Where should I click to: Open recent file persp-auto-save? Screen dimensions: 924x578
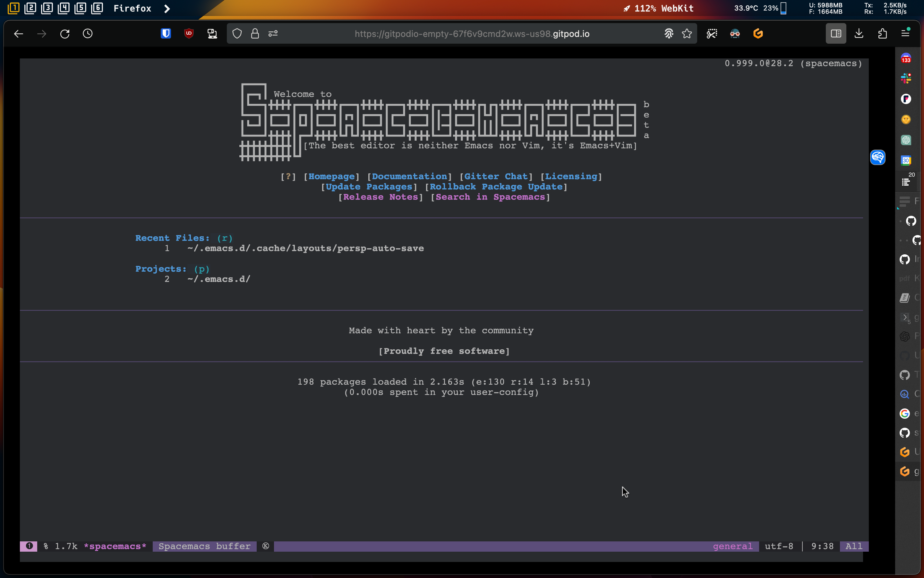click(305, 248)
